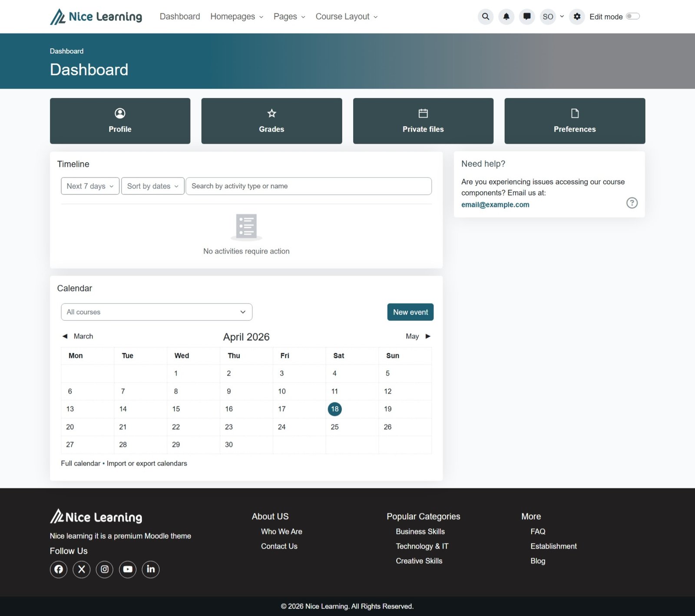This screenshot has height=616, width=695.
Task: Open the Next 7 days filter dropdown
Action: pos(89,186)
